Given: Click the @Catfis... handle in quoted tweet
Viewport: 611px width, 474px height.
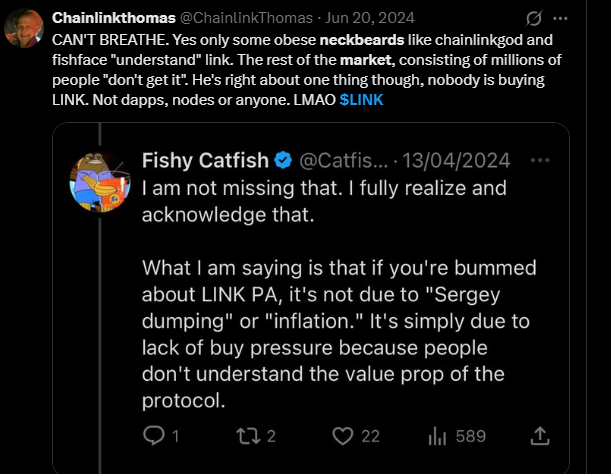Looking at the screenshot, I should 341,160.
